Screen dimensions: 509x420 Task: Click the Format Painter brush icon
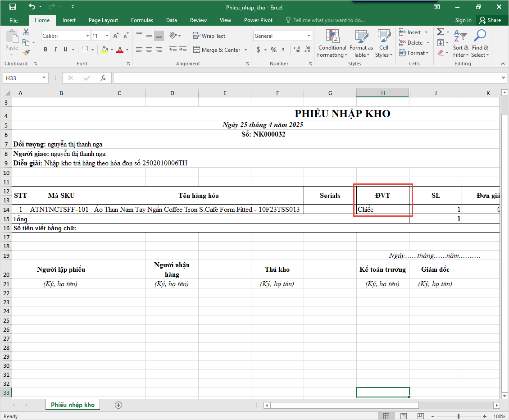(26, 53)
